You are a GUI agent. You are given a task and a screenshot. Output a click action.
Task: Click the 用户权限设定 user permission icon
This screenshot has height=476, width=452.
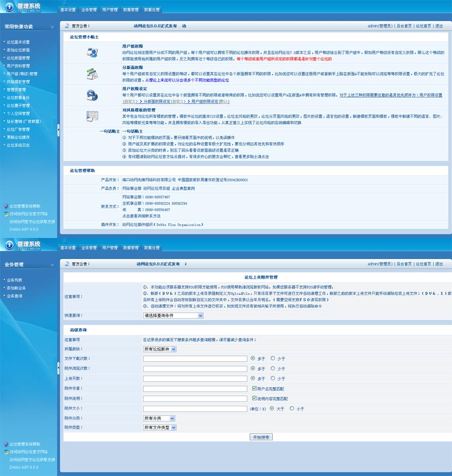click(x=92, y=95)
